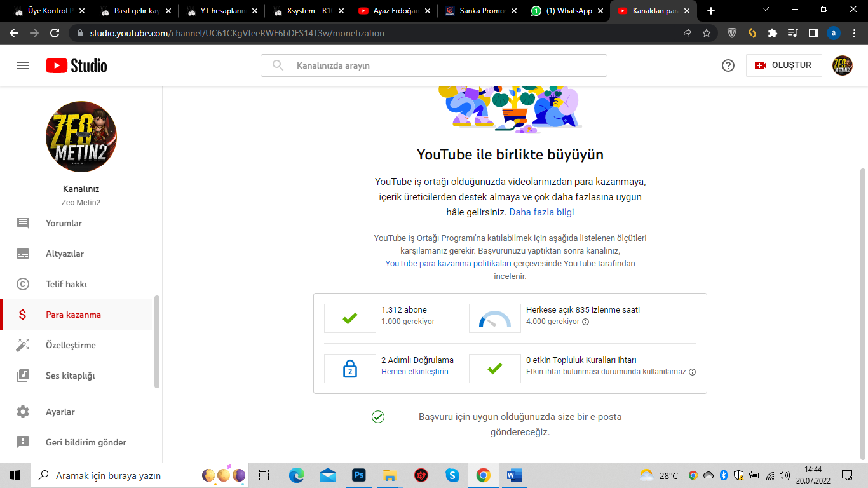Close the Kanaldan para tab

pyautogui.click(x=686, y=11)
